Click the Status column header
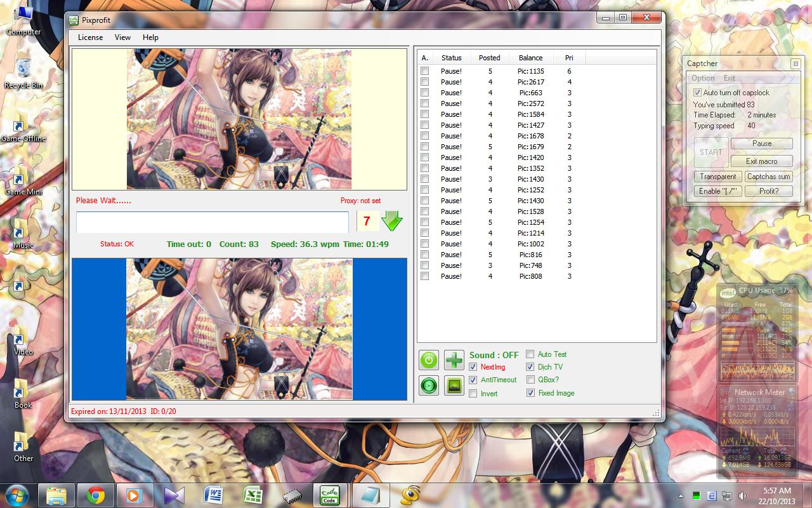 coord(451,58)
